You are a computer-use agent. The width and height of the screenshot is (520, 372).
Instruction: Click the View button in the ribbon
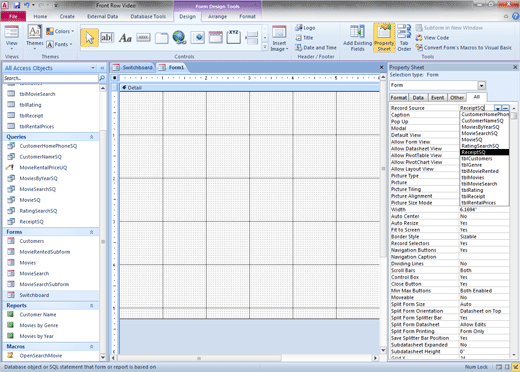point(12,38)
